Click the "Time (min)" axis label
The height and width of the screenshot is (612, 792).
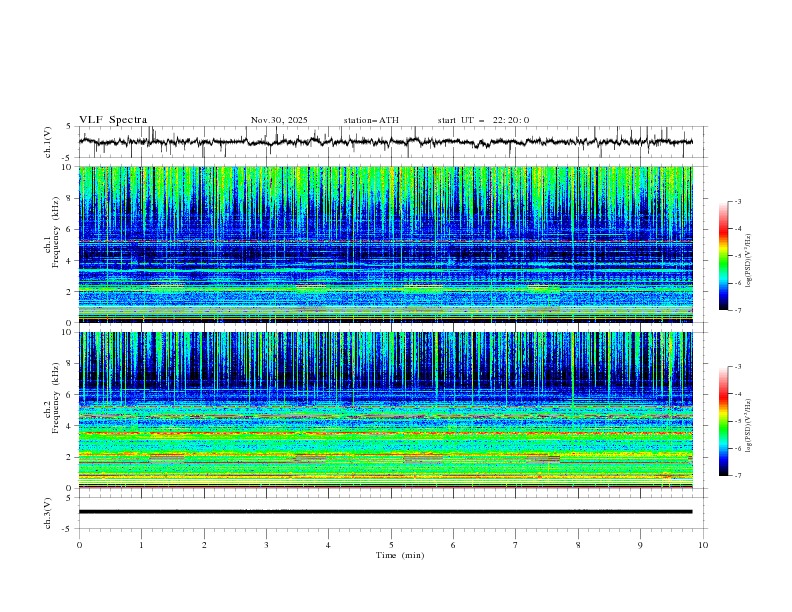[400, 555]
